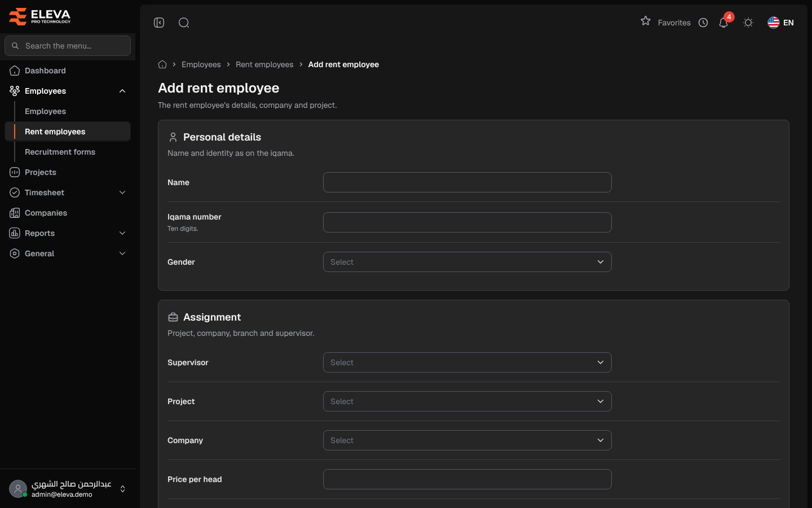Image resolution: width=812 pixels, height=508 pixels.
Task: Select Rent employees in sidebar
Action: click(x=68, y=132)
